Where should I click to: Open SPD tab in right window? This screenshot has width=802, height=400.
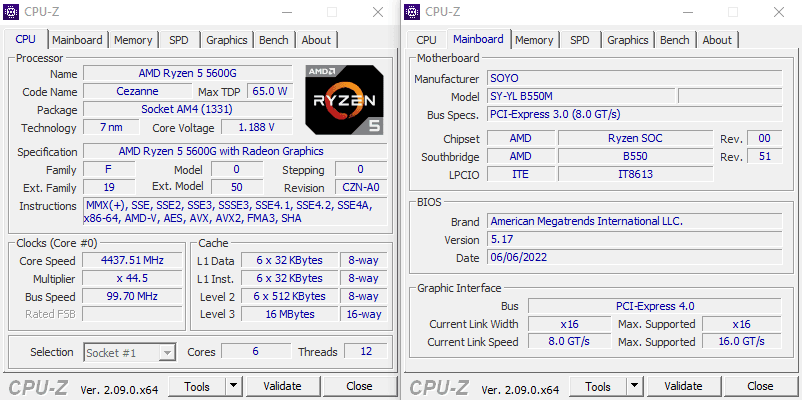tap(580, 40)
